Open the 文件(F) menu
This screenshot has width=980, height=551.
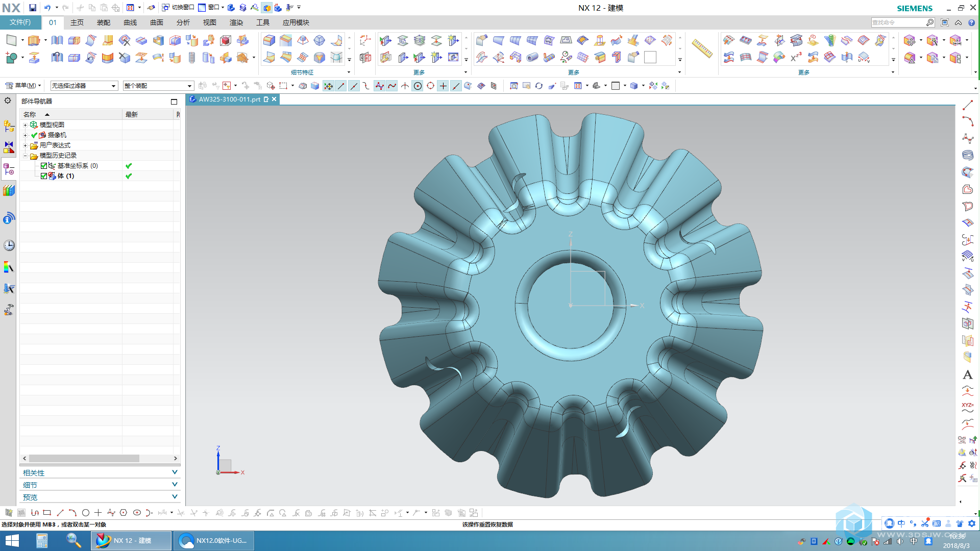pyautogui.click(x=20, y=22)
